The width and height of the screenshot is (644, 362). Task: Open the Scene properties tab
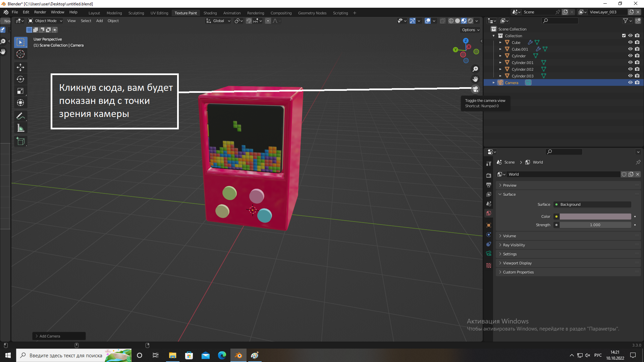tap(489, 203)
